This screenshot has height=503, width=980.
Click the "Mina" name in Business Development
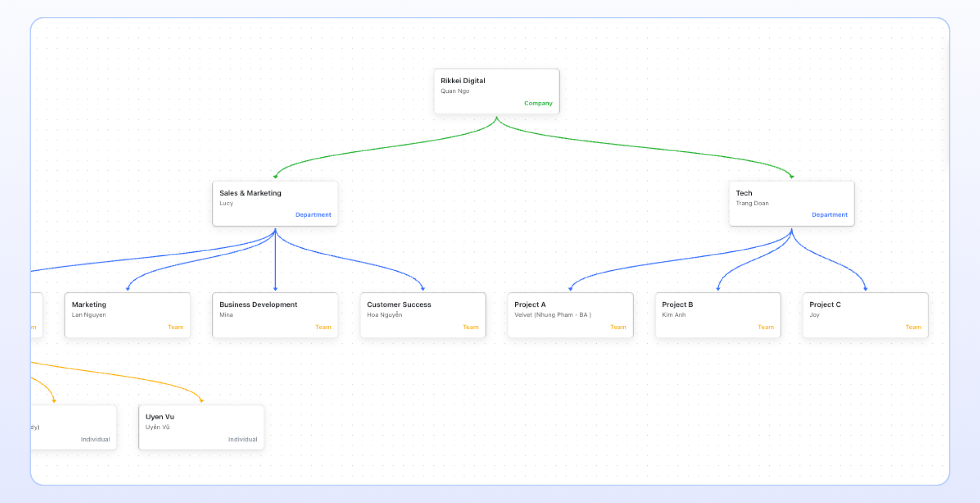[x=226, y=315]
